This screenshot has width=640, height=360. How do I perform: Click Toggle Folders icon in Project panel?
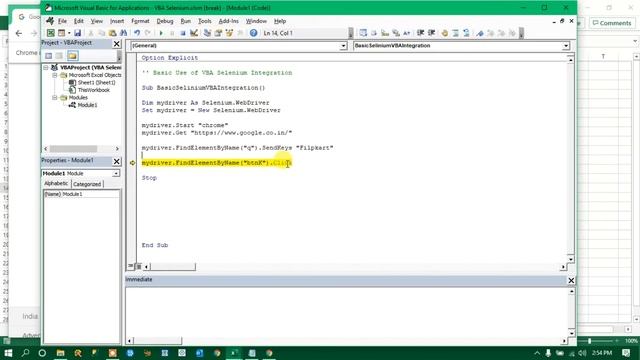click(x=72, y=56)
